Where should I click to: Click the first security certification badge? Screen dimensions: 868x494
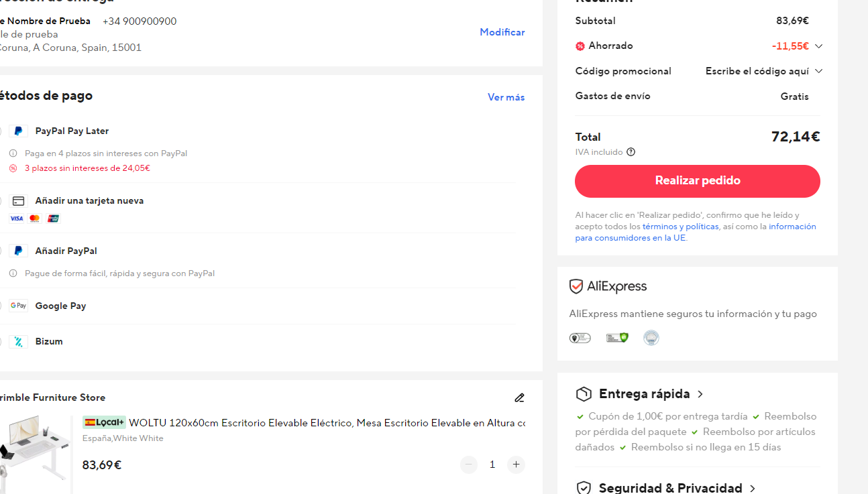[580, 338]
